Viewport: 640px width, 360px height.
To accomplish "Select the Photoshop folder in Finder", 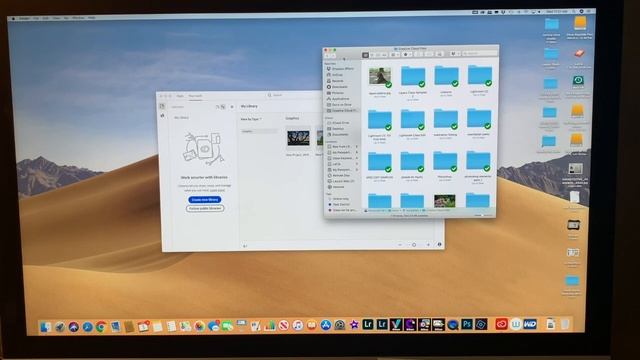I will (x=445, y=162).
